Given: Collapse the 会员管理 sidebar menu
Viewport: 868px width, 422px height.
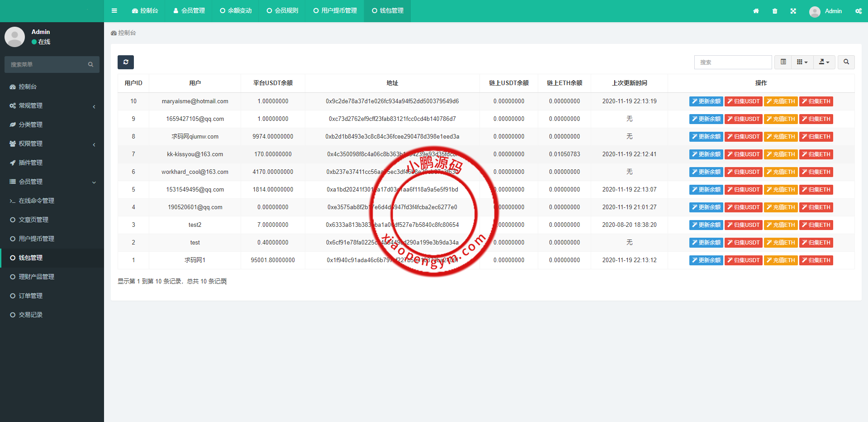Looking at the screenshot, I should pos(52,182).
